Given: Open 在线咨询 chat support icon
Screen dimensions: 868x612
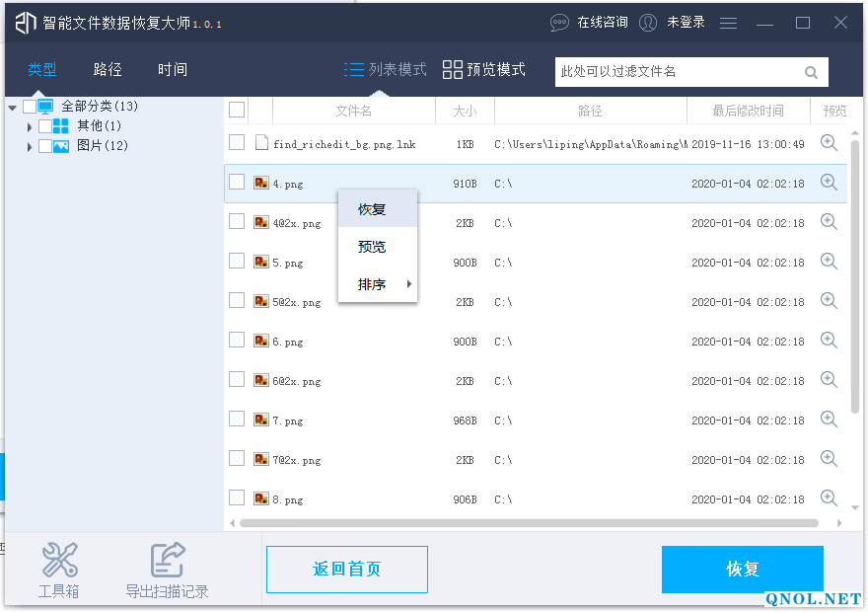Looking at the screenshot, I should [559, 22].
